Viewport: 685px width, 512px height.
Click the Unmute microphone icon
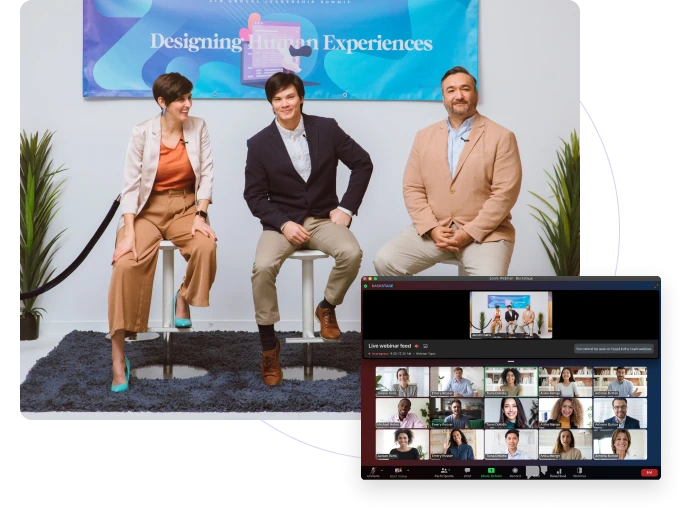click(373, 470)
